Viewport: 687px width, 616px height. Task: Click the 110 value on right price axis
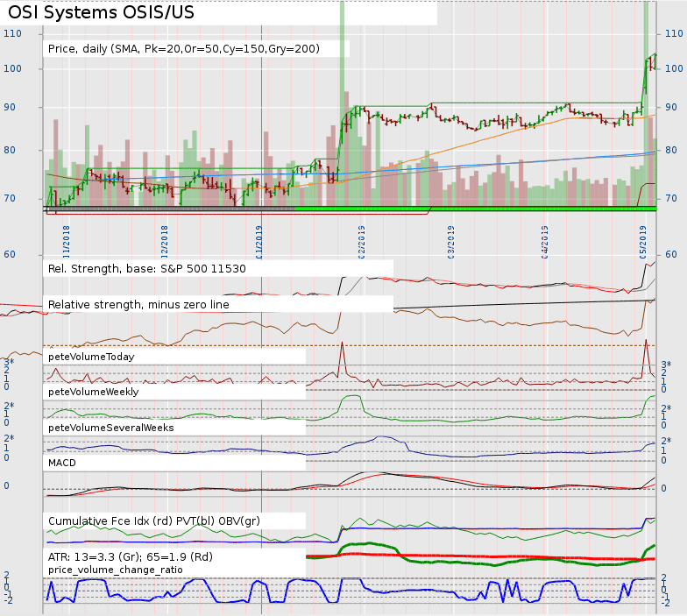pyautogui.click(x=674, y=33)
